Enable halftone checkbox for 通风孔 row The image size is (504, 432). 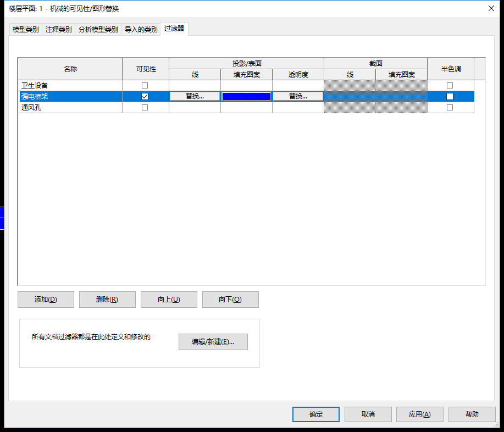(x=450, y=107)
